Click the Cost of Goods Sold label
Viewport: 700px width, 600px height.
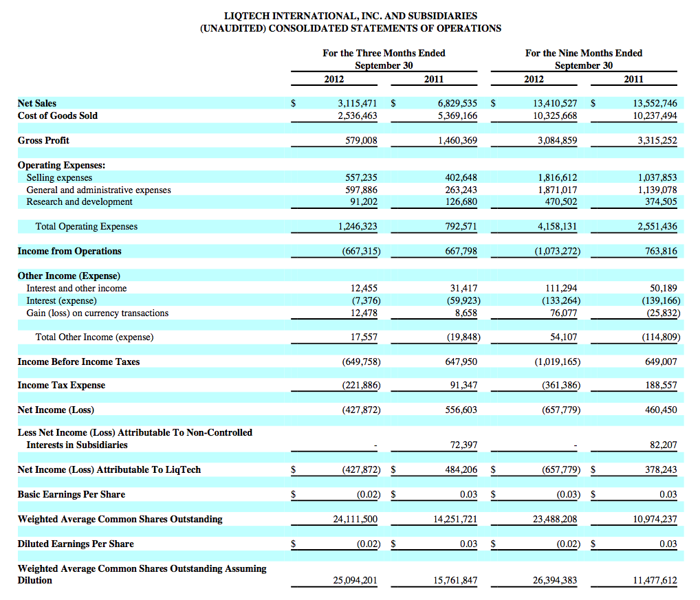[58, 116]
